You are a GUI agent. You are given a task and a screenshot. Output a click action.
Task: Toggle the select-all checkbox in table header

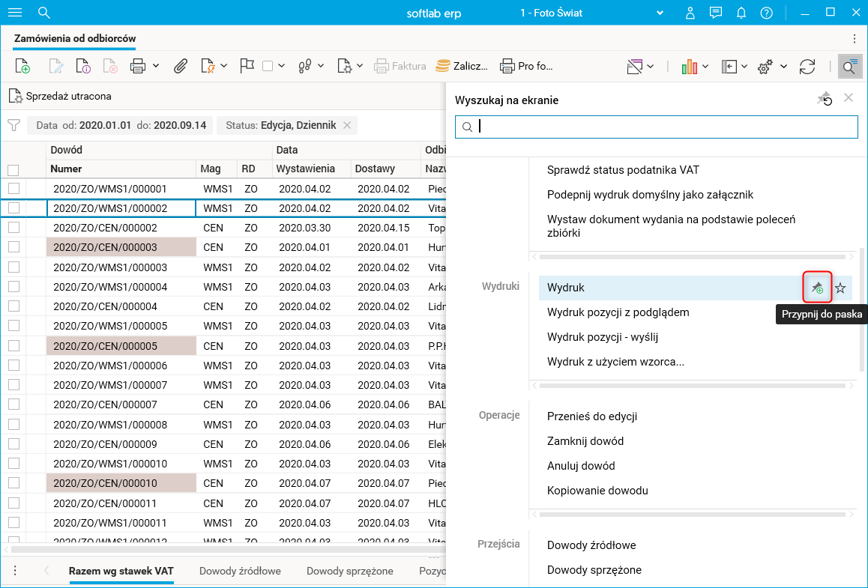(13, 169)
